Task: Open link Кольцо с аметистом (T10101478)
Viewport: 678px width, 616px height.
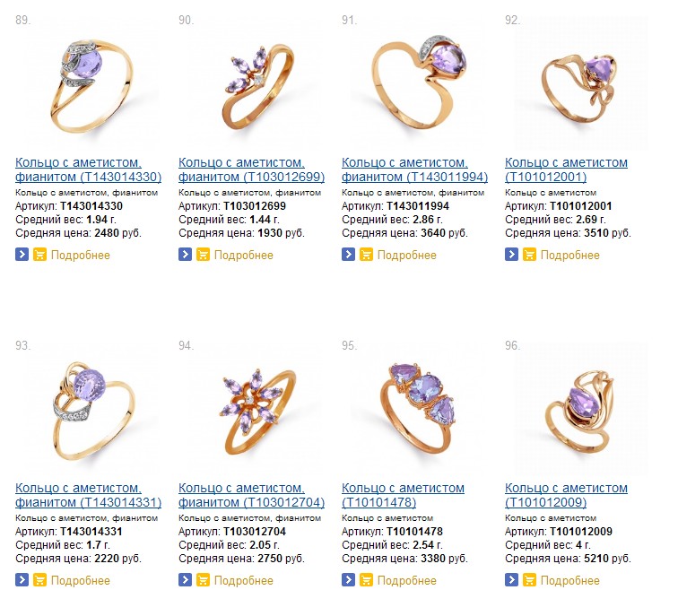Action: coord(403,495)
